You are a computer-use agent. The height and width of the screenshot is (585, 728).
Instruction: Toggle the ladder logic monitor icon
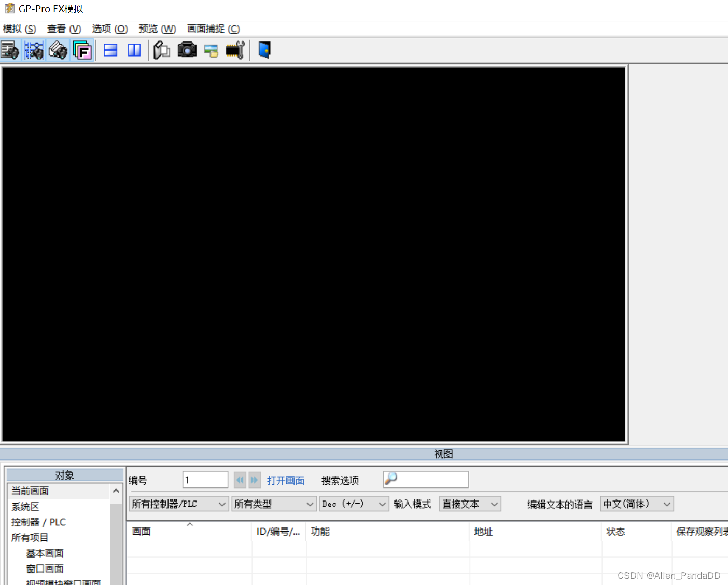[x=34, y=50]
